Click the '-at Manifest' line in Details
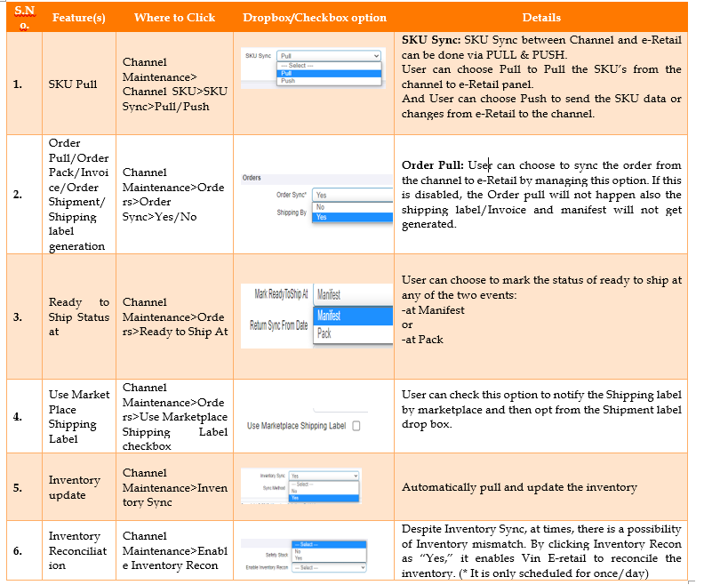The height and width of the screenshot is (585, 728). pyautogui.click(x=433, y=310)
